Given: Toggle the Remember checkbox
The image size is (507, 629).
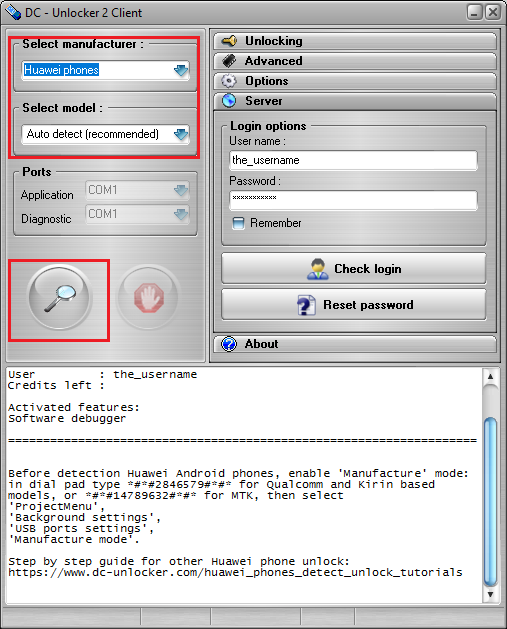Looking at the screenshot, I should pyautogui.click(x=238, y=223).
